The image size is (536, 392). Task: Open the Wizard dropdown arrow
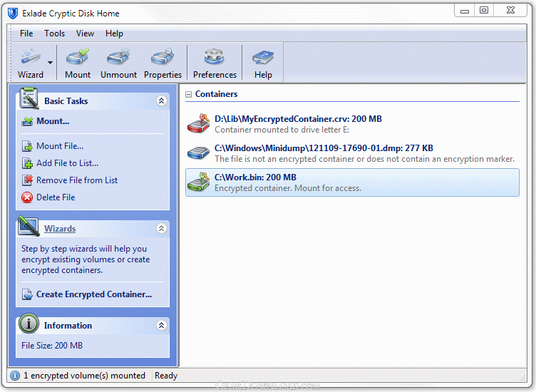pyautogui.click(x=50, y=63)
